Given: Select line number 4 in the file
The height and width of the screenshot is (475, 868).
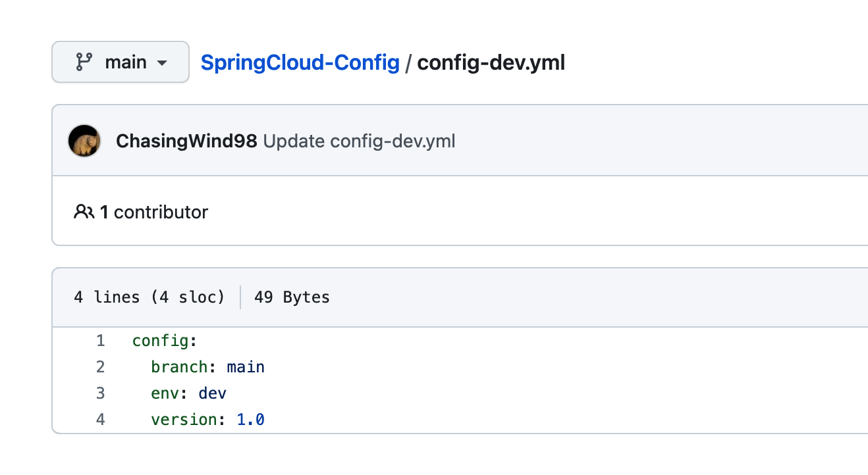Looking at the screenshot, I should pyautogui.click(x=100, y=420).
